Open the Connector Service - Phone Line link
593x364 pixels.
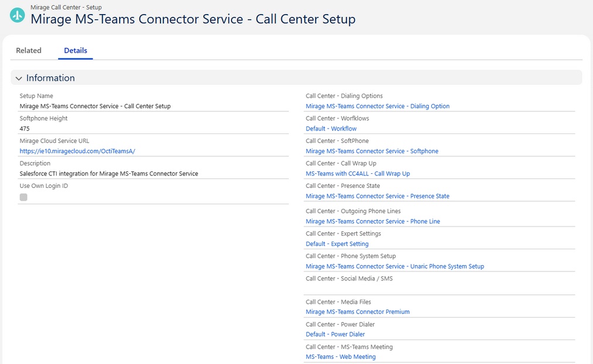(373, 221)
